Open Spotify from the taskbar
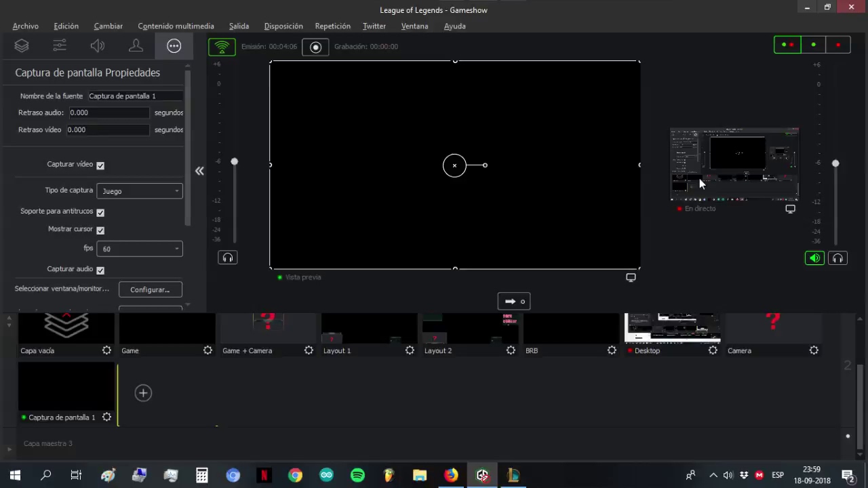 [x=357, y=475]
